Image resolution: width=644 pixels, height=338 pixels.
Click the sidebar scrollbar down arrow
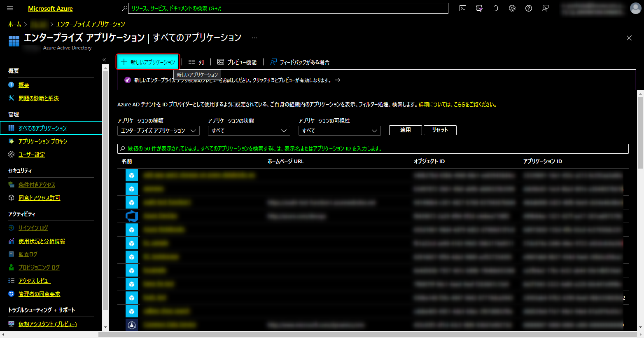point(105,328)
